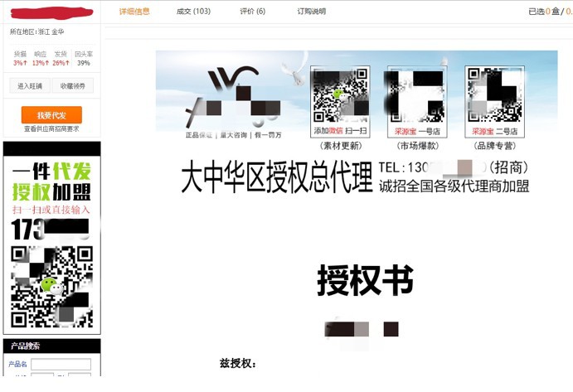The height and width of the screenshot is (392, 573).
Task: Click the 产品搜索 panel header
Action: click(51, 346)
